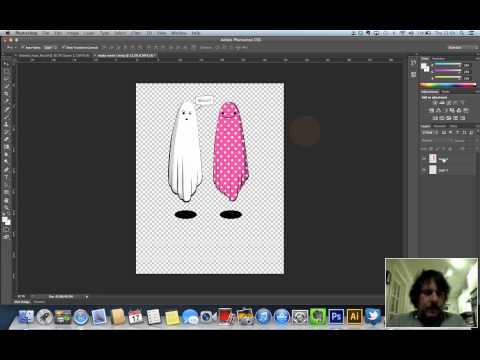Open Twitter from the Dock
The width and height of the screenshot is (480, 360).
point(372,316)
